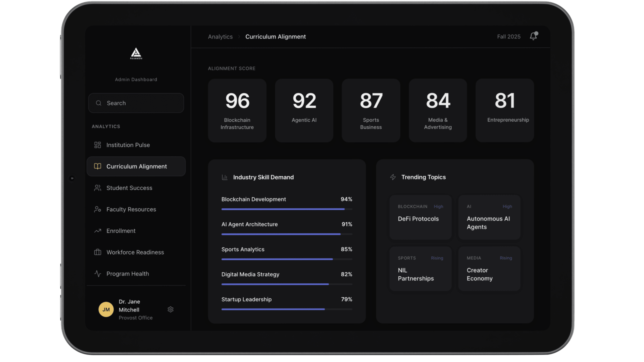Select the Agentic AI score card
The height and width of the screenshot is (362, 644).
(x=304, y=111)
